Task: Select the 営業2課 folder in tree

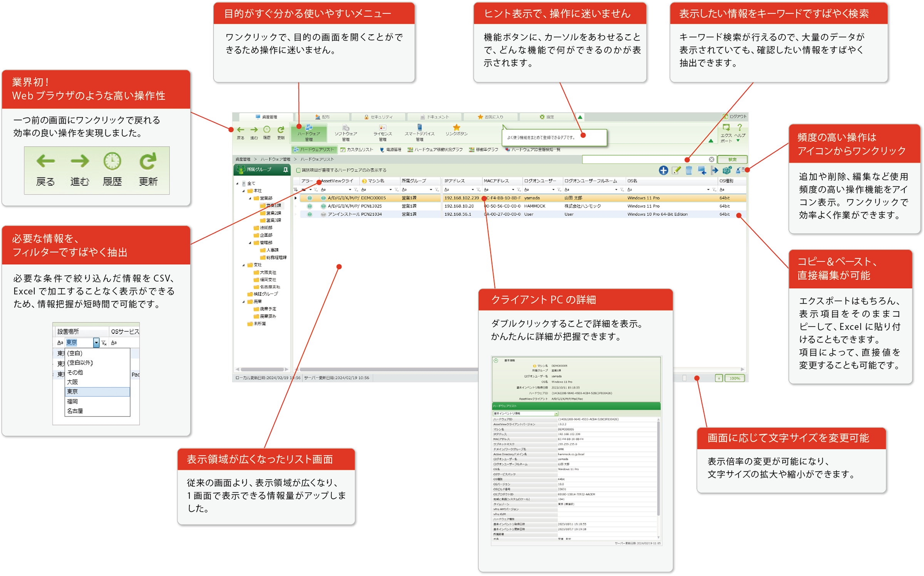Action: click(271, 213)
